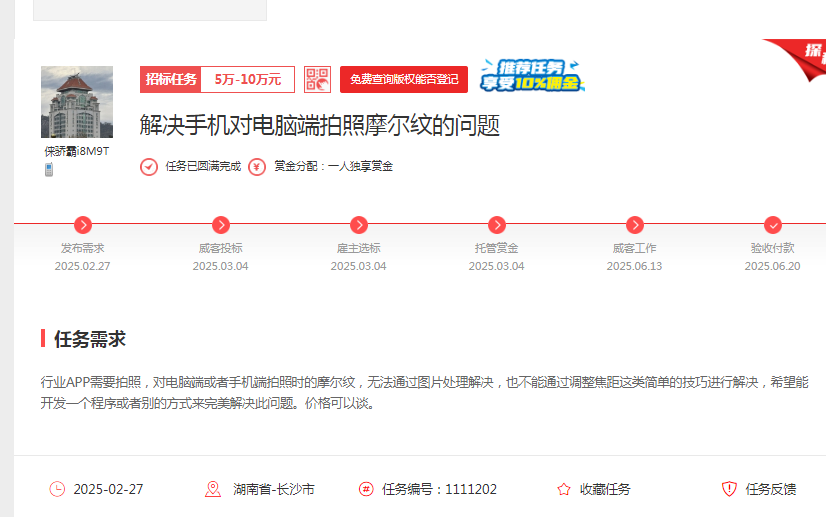Select the 威客投标 timeline step marker
This screenshot has height=517, width=826.
pos(221,225)
